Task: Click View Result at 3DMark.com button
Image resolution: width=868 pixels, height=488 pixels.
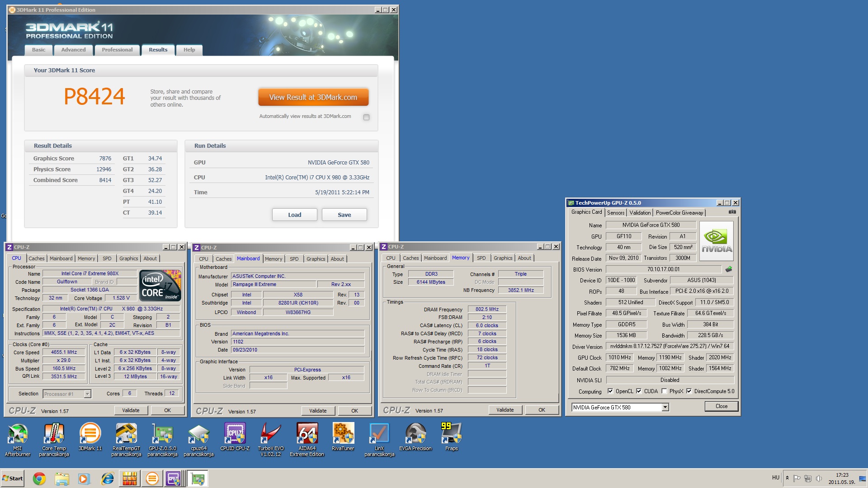Action: pos(313,97)
